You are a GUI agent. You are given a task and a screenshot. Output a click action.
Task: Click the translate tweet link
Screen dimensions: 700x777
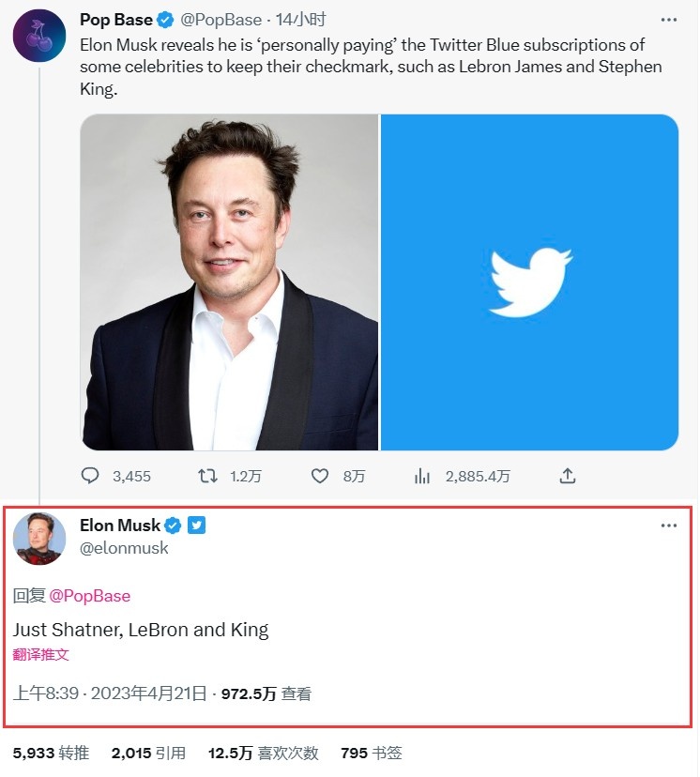point(40,655)
